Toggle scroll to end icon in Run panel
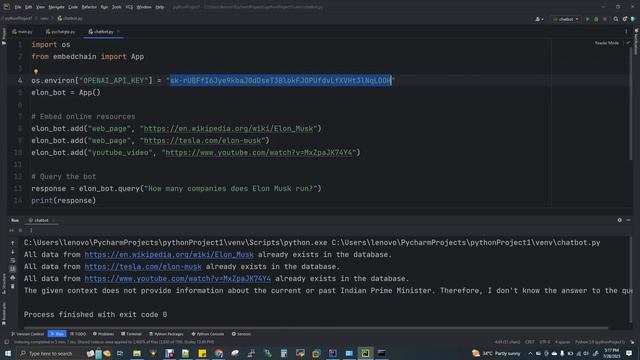The width and height of the screenshot is (640, 360). pyautogui.click(x=13, y=269)
